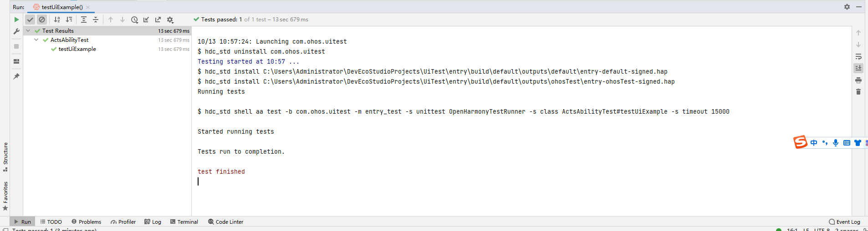Switch to the Problems tab
The width and height of the screenshot is (868, 231).
tap(86, 222)
